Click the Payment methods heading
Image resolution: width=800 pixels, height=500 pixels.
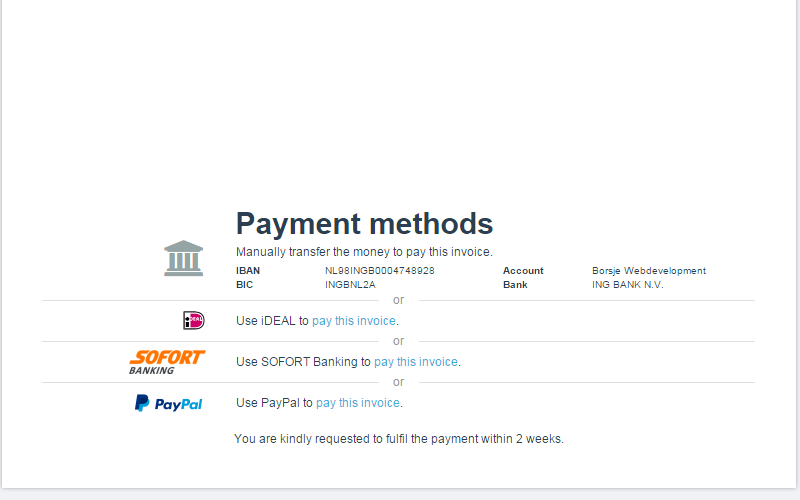click(364, 224)
